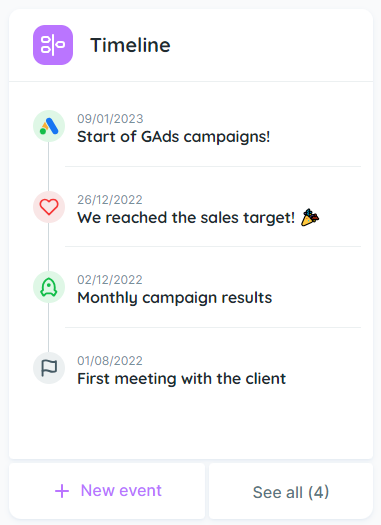Click the 01/08/2022 date label

point(110,361)
